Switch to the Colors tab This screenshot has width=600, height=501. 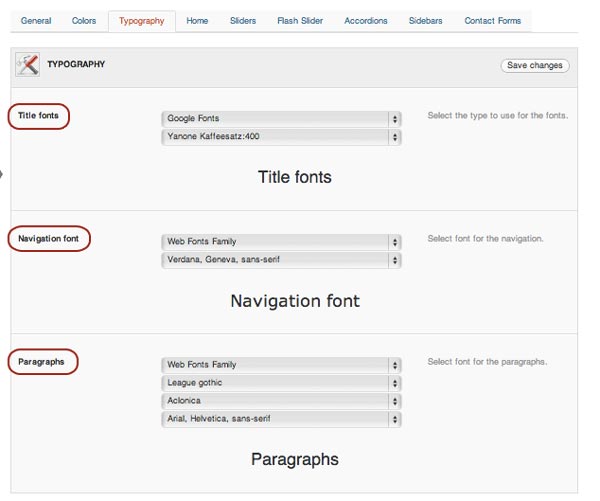pos(84,21)
